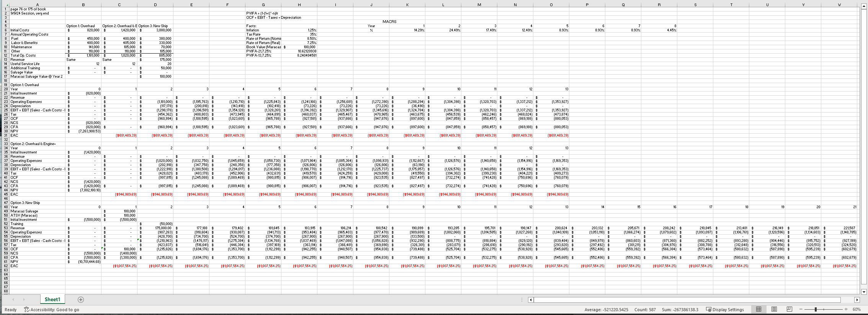Select the "Rate of Return (Real)" cell
This screenshot has width=868, height=315.
263,43
